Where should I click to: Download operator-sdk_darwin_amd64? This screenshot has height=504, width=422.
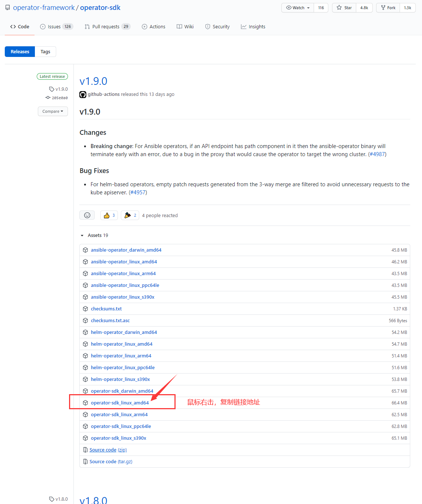click(122, 391)
